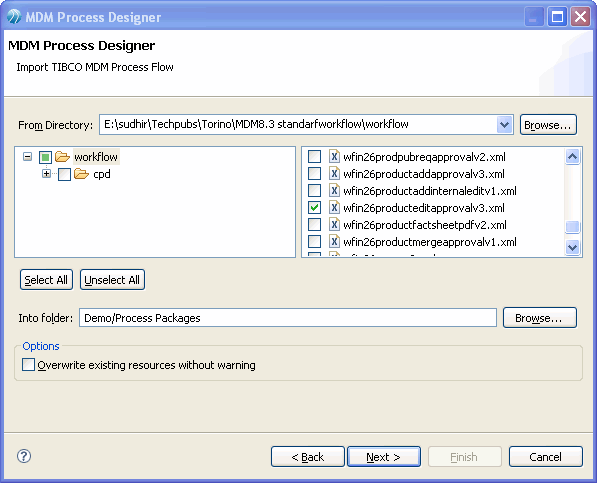The width and height of the screenshot is (597, 483).
Task: Maximize the MDM Process Designer window
Action: [557, 17]
